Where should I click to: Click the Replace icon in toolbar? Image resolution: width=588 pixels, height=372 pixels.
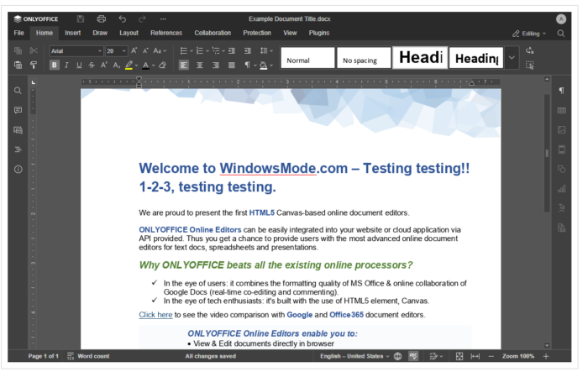coord(529,50)
